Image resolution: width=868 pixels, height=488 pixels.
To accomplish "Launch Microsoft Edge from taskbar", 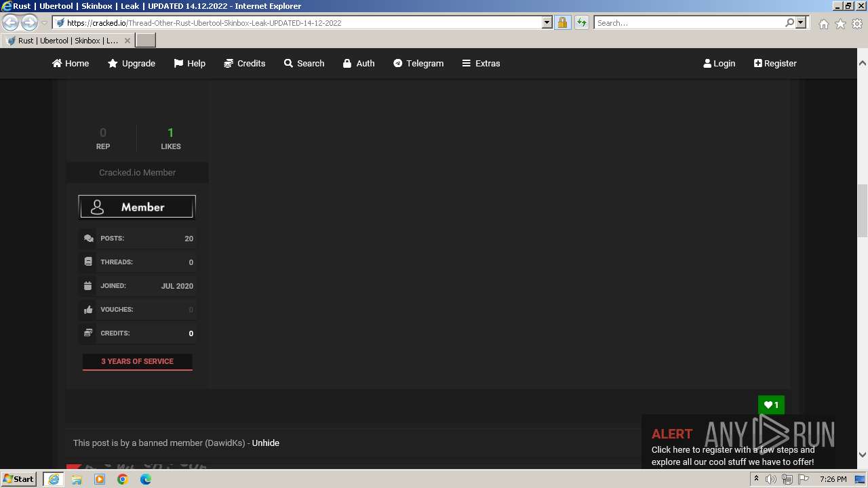I will pos(146,479).
